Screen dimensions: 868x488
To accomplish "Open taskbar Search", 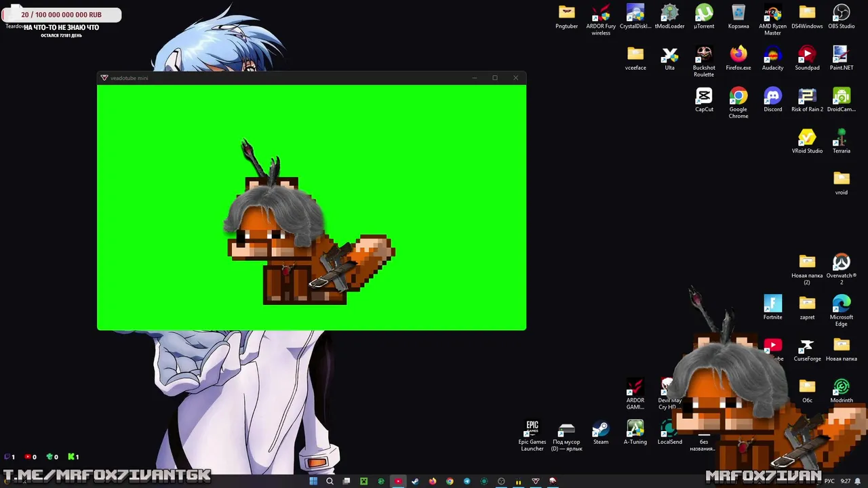I will pos(330,481).
